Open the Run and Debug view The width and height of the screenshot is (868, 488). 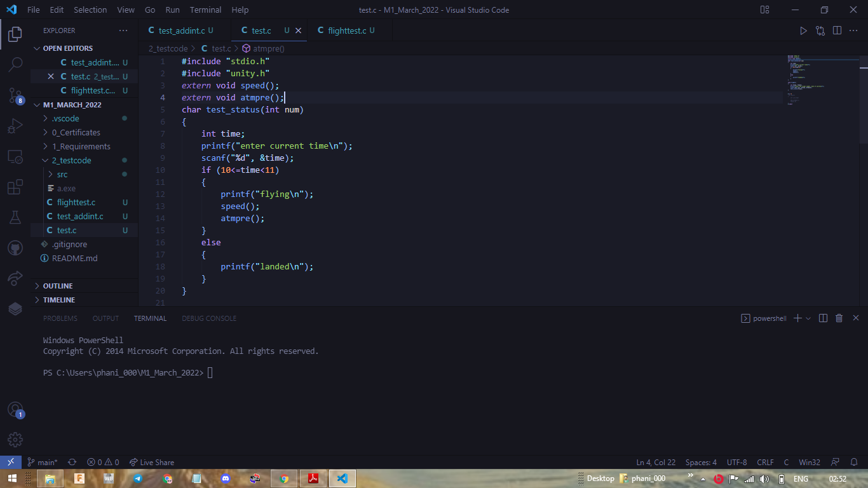(x=14, y=126)
